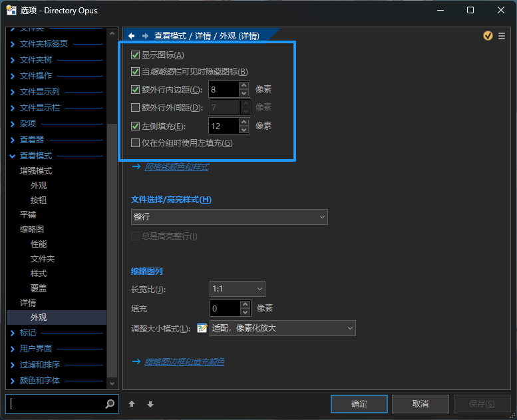
Task: Click the 填充 pixel value input field
Action: 224,308
